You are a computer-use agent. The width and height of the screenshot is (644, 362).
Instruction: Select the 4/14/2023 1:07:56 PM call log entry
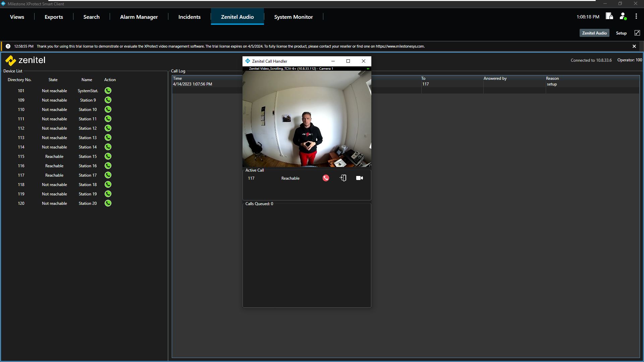pos(193,84)
